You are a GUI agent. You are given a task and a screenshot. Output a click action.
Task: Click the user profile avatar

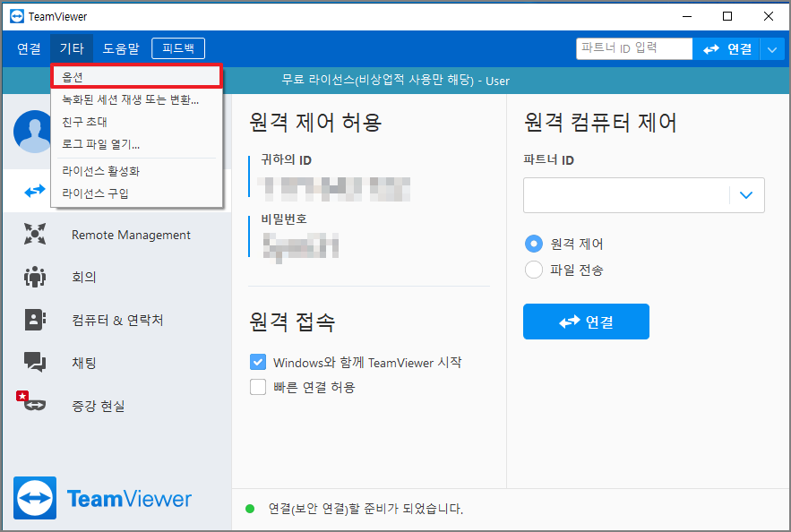[x=33, y=132]
